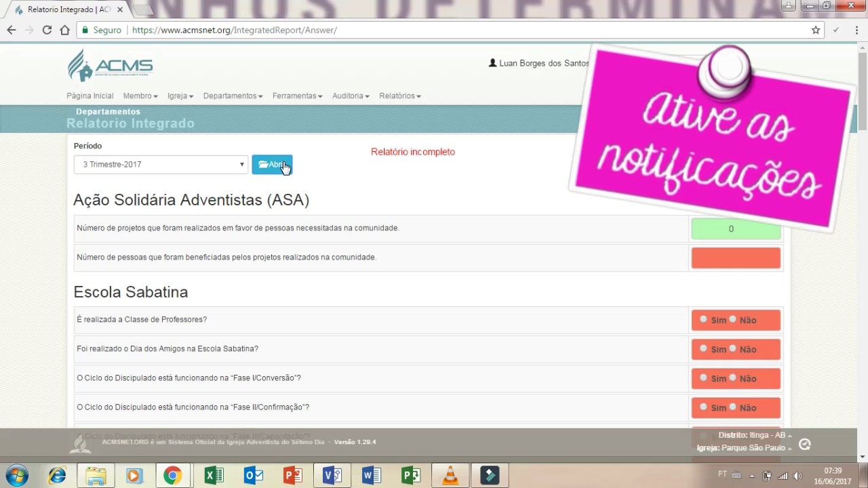
Task: Open Word from the taskbar
Action: (372, 476)
